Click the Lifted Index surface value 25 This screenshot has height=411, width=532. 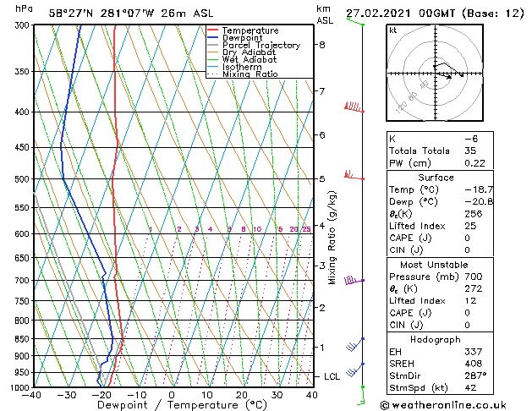click(x=470, y=226)
